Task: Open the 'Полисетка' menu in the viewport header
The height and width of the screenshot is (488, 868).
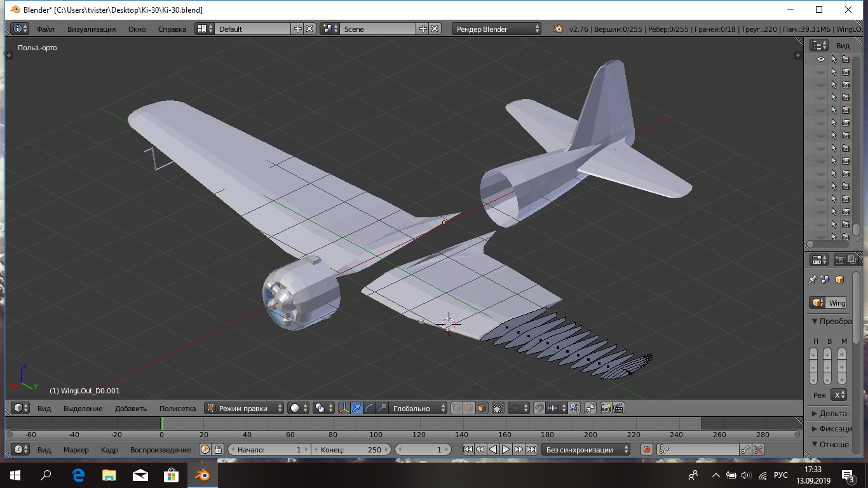Action: [177, 409]
